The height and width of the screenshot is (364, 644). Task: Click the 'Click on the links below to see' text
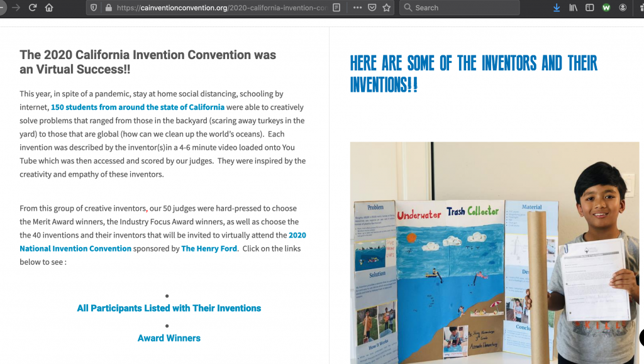(x=160, y=255)
